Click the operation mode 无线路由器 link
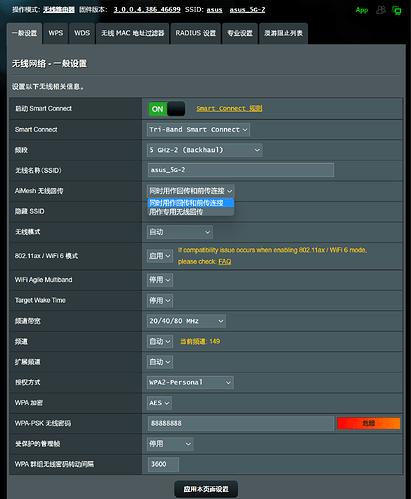Screen dimensions: 411x499 pos(59,10)
